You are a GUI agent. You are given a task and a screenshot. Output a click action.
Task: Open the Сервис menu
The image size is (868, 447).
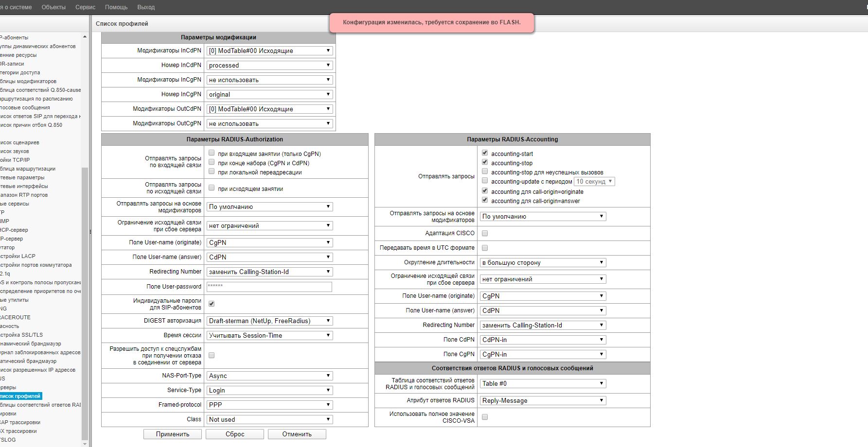click(85, 7)
